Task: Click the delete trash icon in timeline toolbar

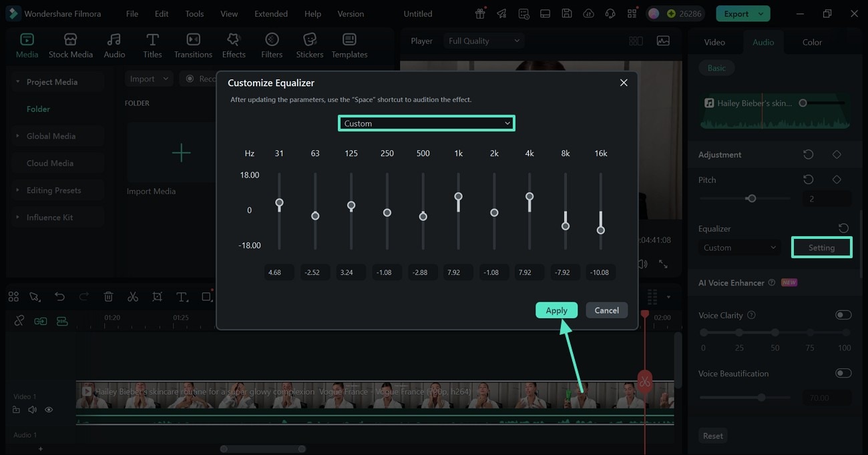Action: coord(109,297)
